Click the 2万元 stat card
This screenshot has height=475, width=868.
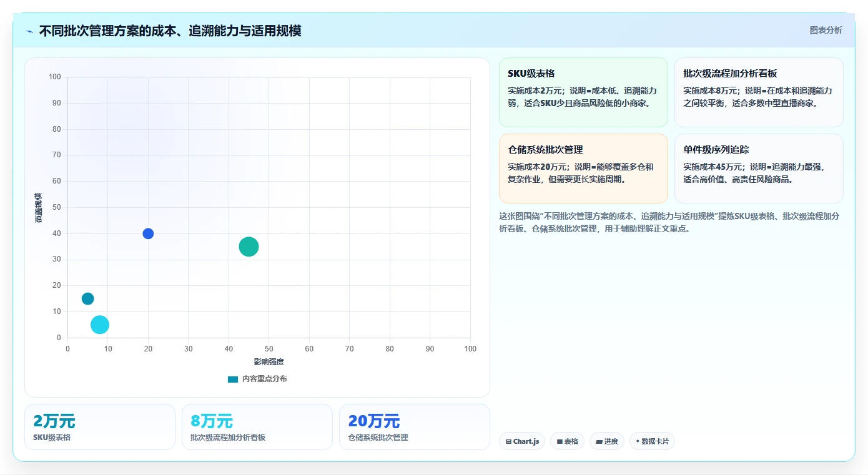tap(100, 427)
